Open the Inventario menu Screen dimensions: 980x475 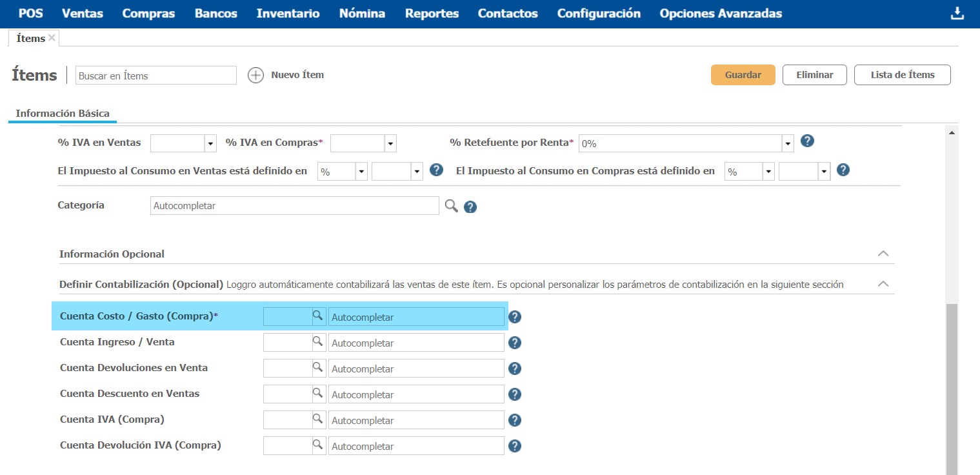[x=288, y=14]
